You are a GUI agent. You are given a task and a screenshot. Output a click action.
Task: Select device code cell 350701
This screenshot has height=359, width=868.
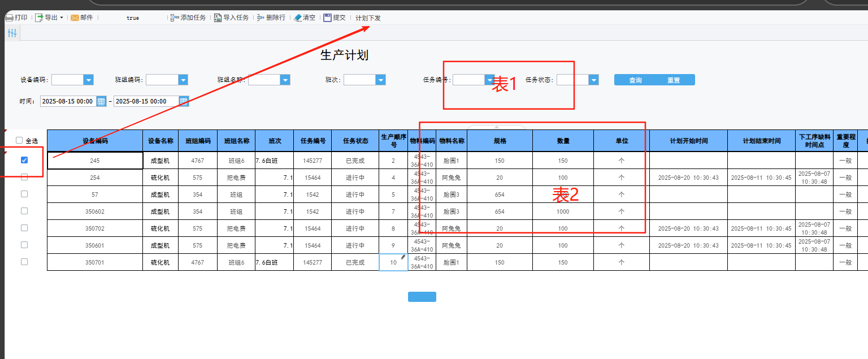pyautogui.click(x=95, y=262)
